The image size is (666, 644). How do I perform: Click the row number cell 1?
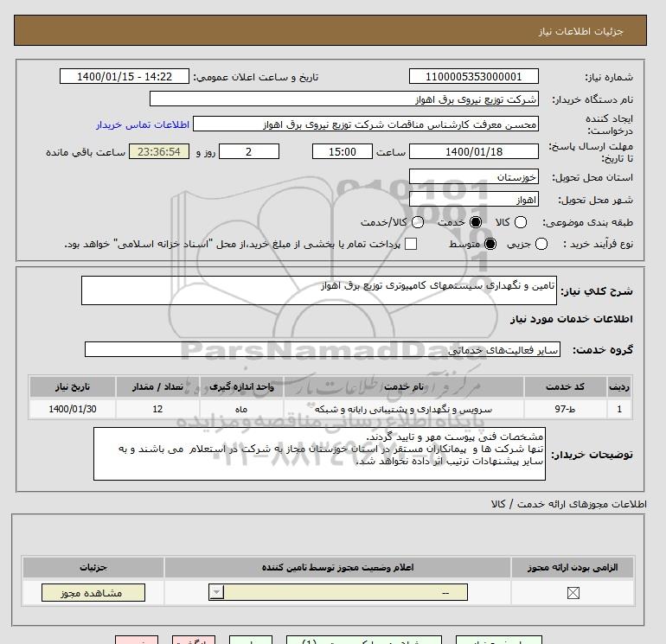point(619,409)
